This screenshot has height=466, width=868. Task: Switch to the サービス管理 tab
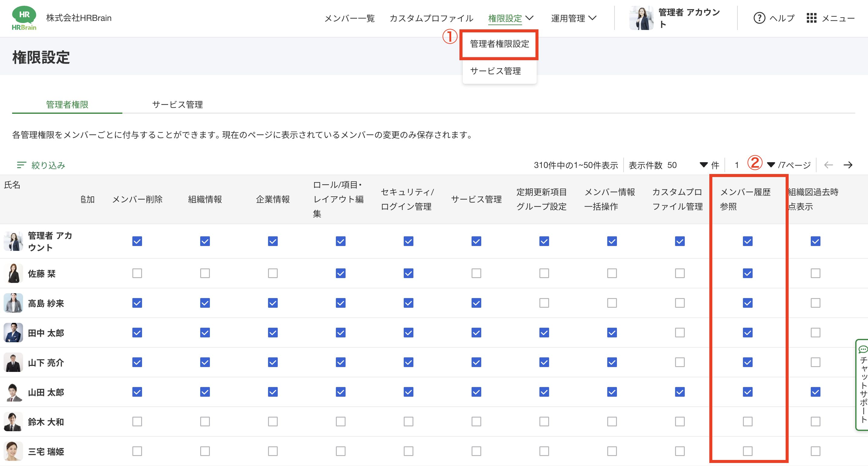coord(177,104)
